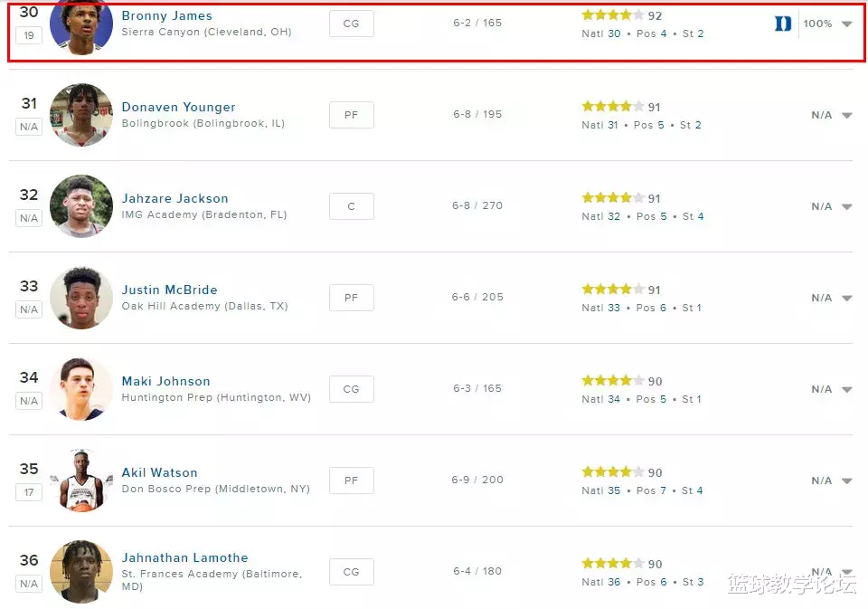Click Justin McBride's Natl 33 ranking link
The width and height of the screenshot is (868, 609).
click(x=613, y=308)
